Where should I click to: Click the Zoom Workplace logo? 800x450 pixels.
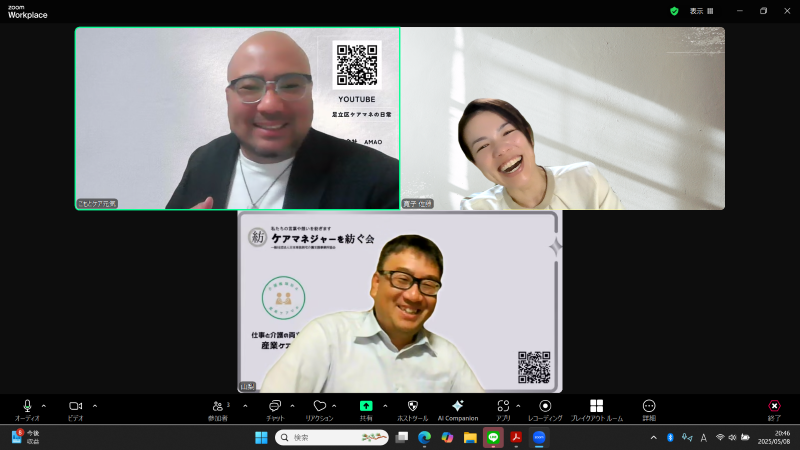click(x=28, y=12)
